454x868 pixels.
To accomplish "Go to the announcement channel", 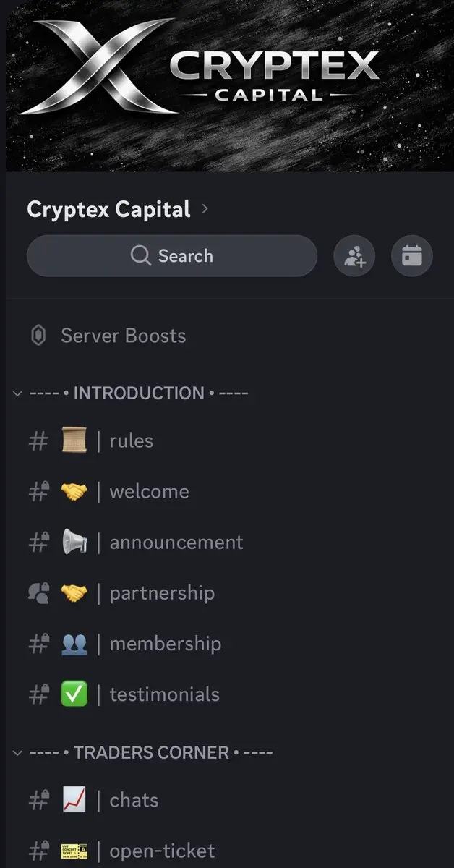I will pyautogui.click(x=176, y=542).
